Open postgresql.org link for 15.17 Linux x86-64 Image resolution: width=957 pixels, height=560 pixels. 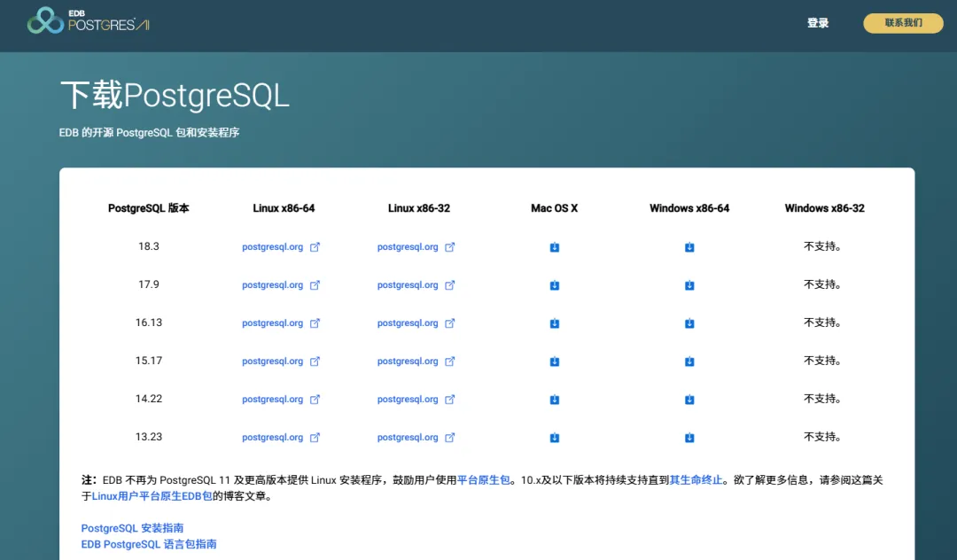pos(272,362)
